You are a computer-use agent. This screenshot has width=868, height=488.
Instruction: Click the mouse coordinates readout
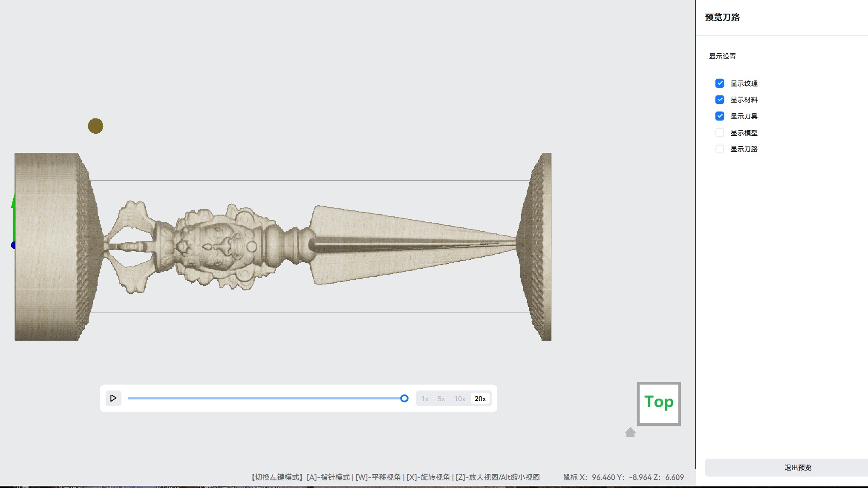click(623, 477)
